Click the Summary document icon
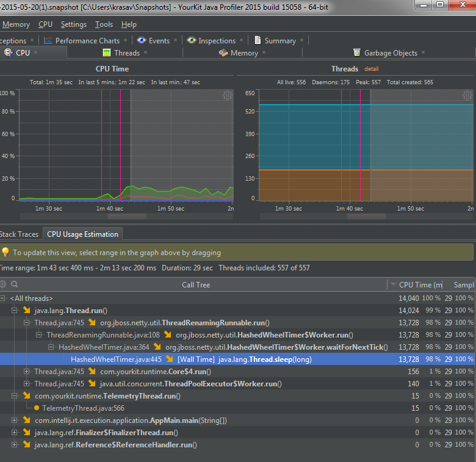 (258, 40)
